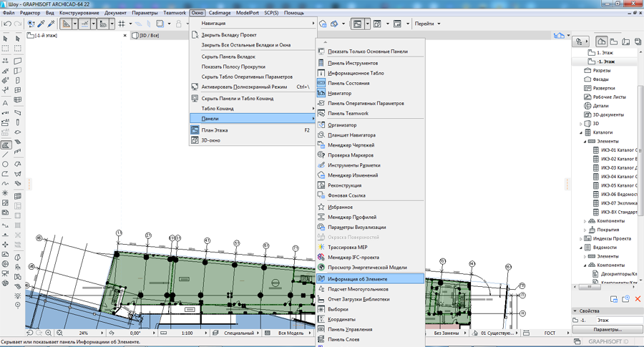Open the Помощь menu

pyautogui.click(x=294, y=13)
